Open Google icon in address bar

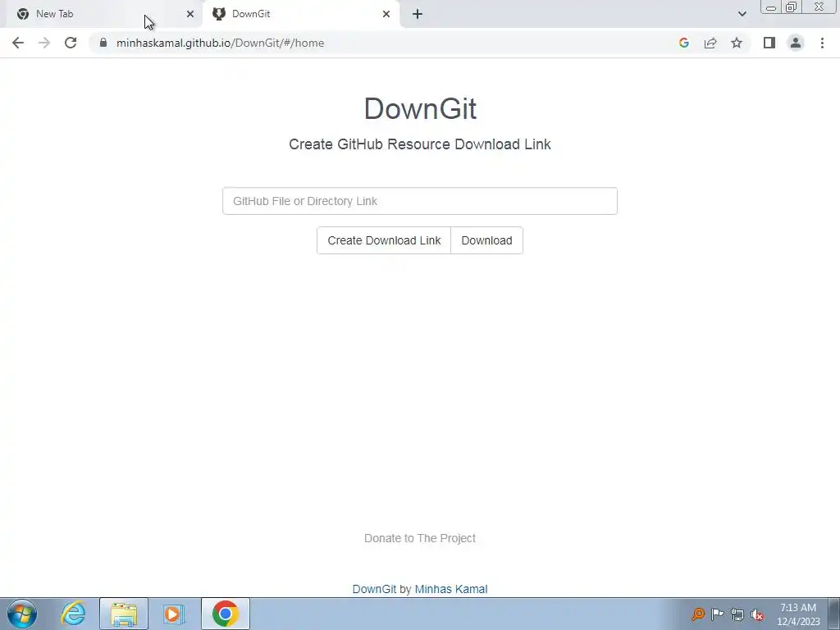683,43
